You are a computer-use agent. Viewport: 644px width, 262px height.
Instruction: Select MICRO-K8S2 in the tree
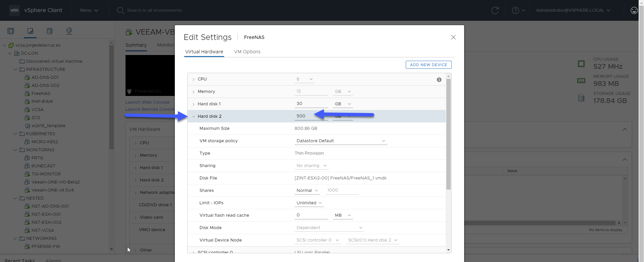tap(44, 142)
